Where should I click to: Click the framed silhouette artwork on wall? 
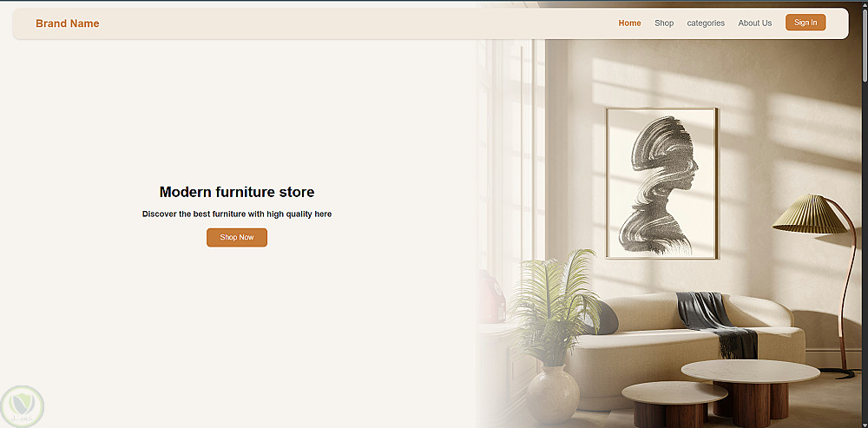point(661,183)
